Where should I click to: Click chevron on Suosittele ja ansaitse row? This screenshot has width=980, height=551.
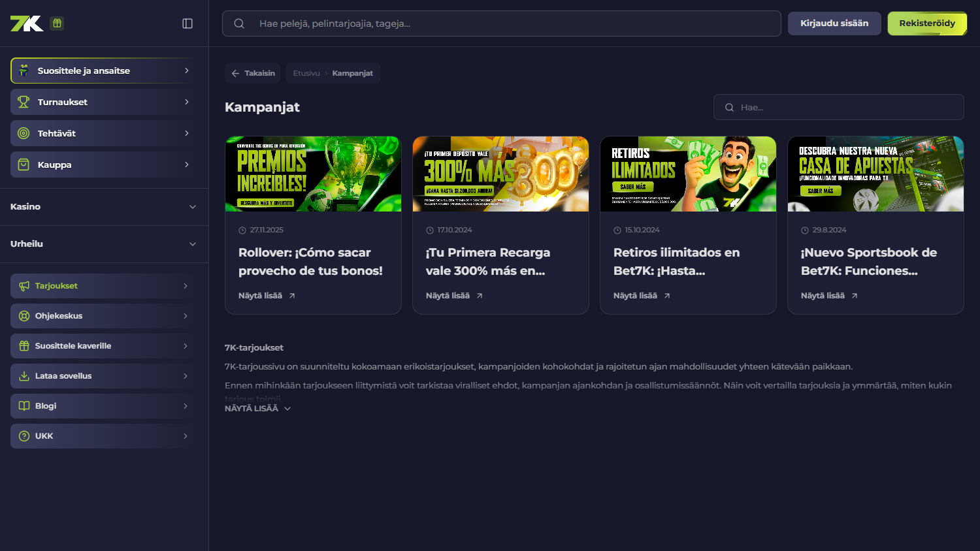pos(187,71)
